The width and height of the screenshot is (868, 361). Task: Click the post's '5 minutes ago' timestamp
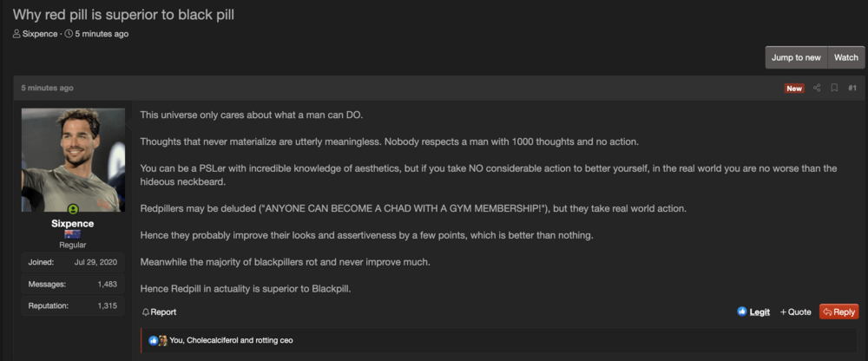(x=47, y=88)
